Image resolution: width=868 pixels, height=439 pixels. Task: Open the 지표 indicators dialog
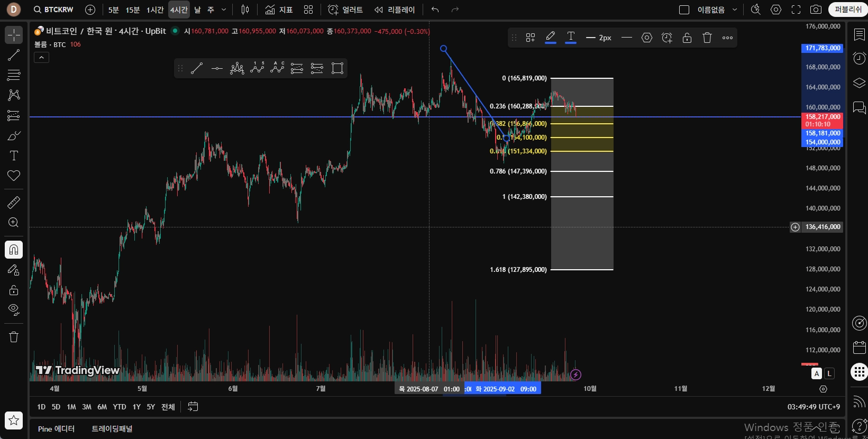pyautogui.click(x=279, y=10)
